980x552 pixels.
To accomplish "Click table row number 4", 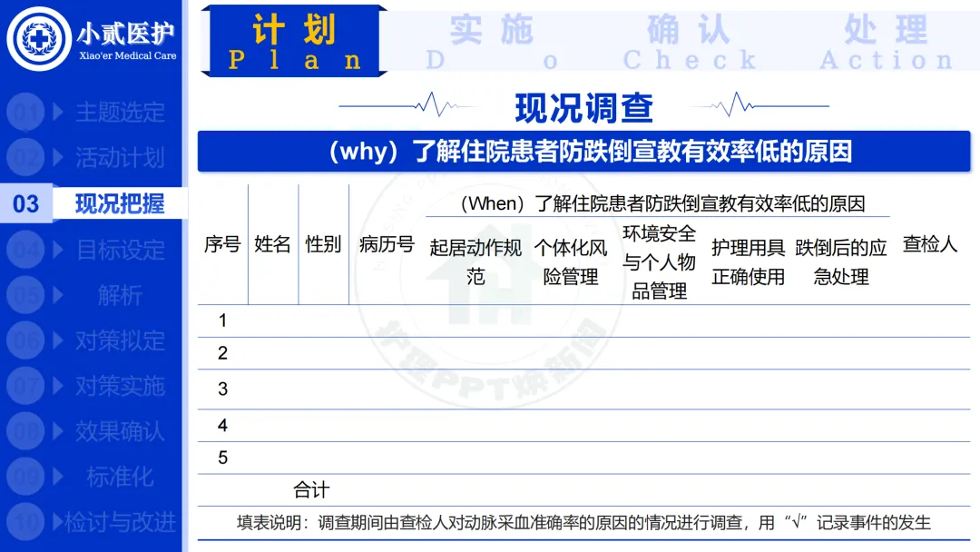I will click(222, 426).
